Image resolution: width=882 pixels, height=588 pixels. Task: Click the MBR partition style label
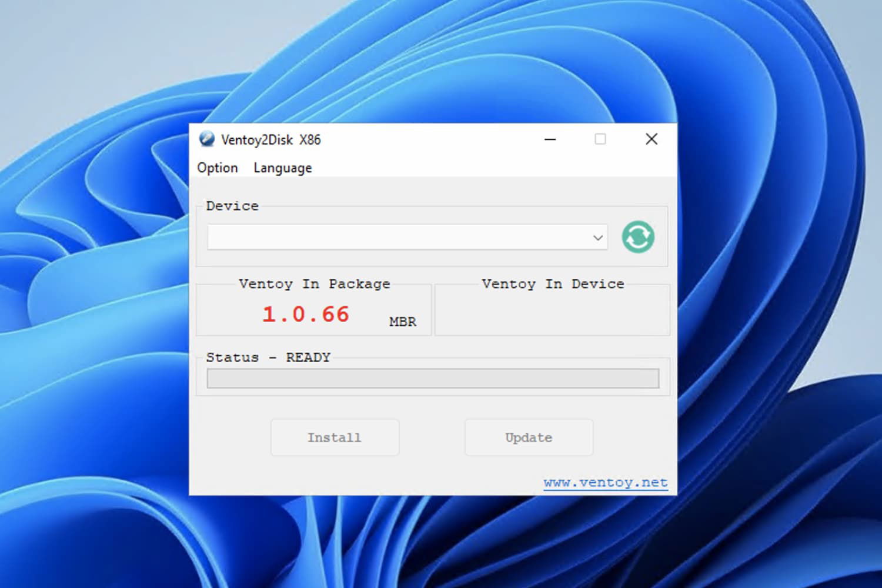point(403,322)
